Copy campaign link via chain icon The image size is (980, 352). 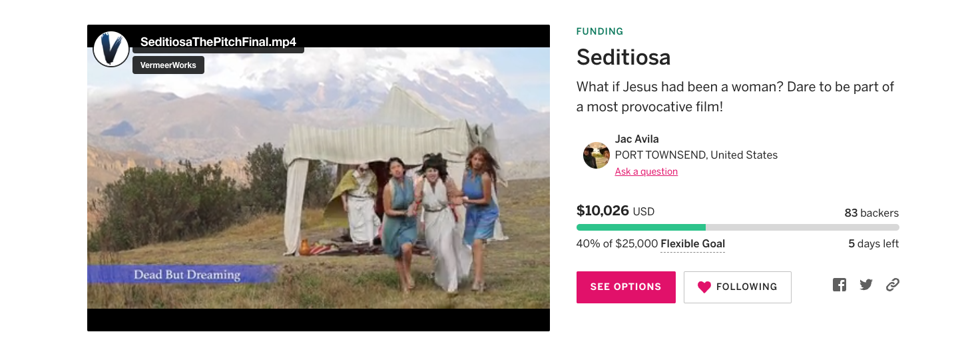[x=893, y=285]
